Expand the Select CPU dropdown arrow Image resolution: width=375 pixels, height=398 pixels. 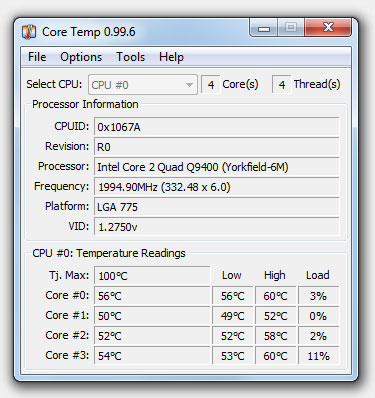point(189,85)
